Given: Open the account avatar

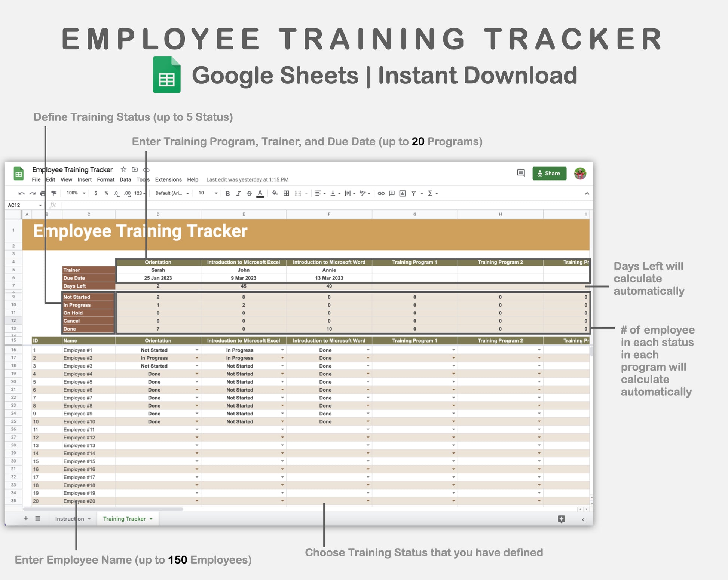Looking at the screenshot, I should [580, 174].
